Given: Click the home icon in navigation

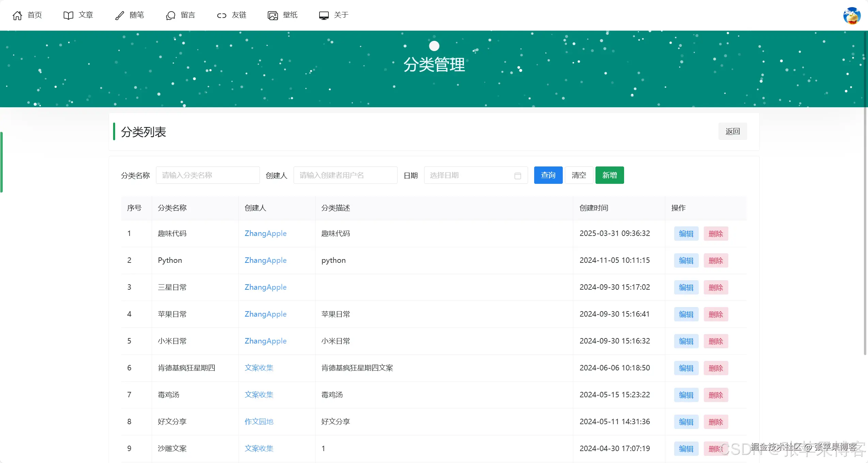Looking at the screenshot, I should tap(17, 15).
